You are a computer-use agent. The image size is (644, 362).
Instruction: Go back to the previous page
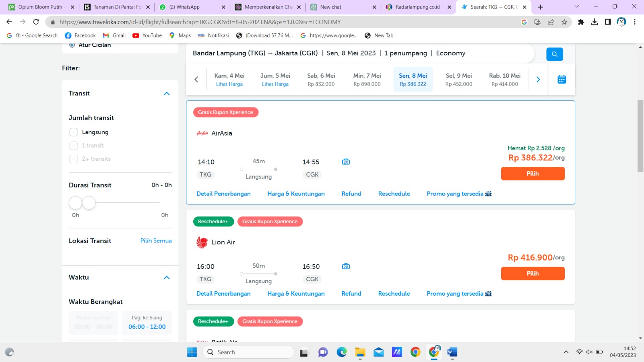[9, 22]
